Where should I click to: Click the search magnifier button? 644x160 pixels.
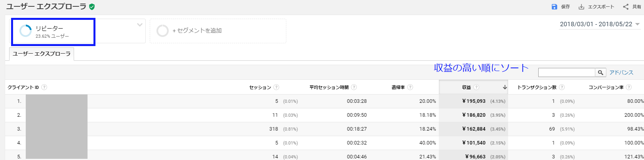click(601, 72)
